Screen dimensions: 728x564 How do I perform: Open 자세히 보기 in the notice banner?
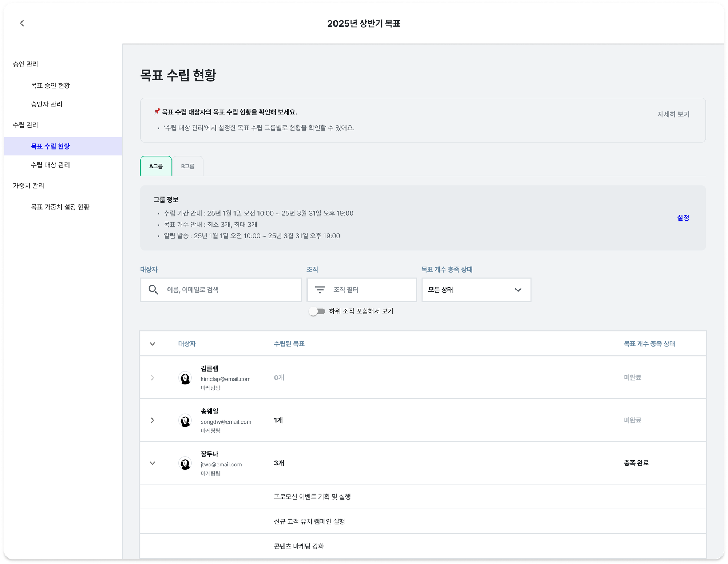pos(673,114)
